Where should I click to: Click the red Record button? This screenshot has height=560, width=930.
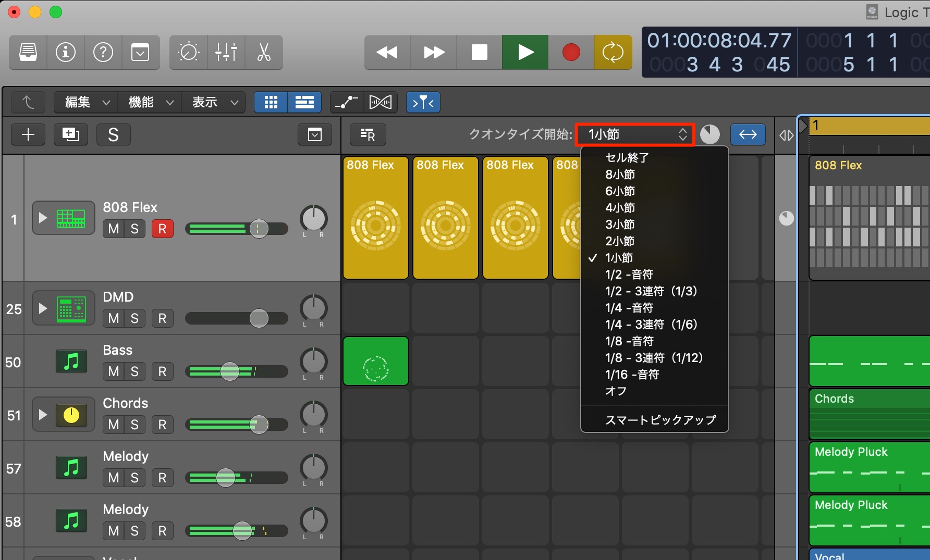pyautogui.click(x=571, y=52)
